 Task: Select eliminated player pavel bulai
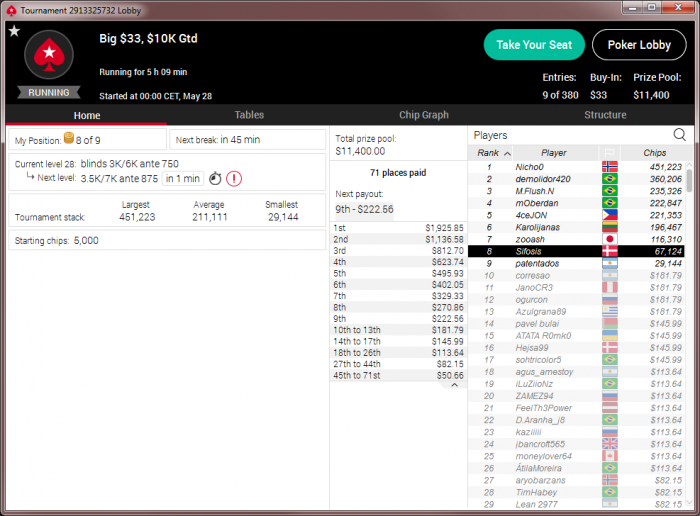(576, 324)
